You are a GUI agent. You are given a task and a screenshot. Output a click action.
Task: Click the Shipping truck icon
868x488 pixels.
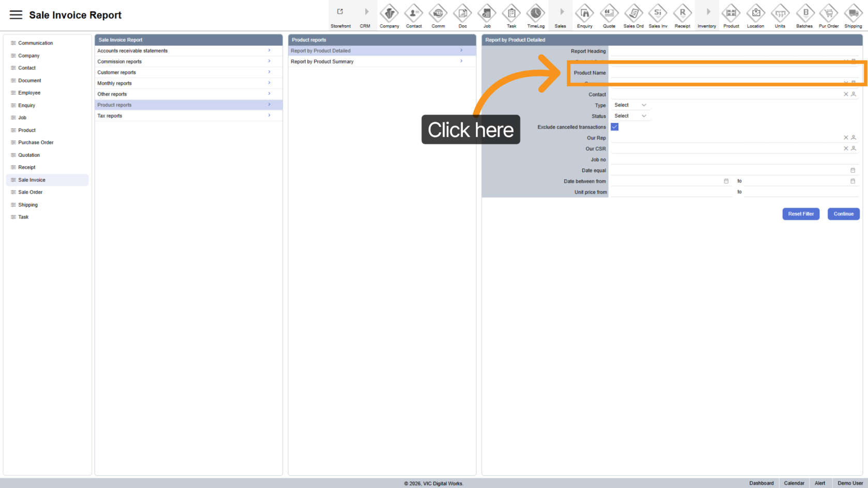[853, 13]
